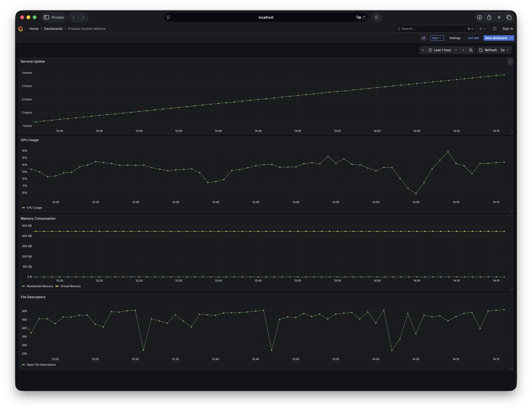This screenshot has width=532, height=411.
Task: Expand the Save dashboard options arrow
Action: coord(512,38)
